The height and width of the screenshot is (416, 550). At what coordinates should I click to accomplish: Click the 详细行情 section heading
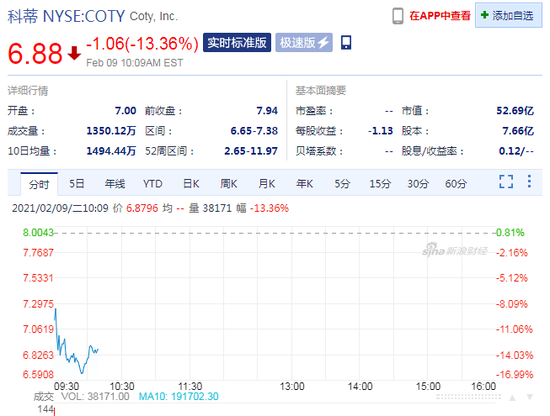28,91
